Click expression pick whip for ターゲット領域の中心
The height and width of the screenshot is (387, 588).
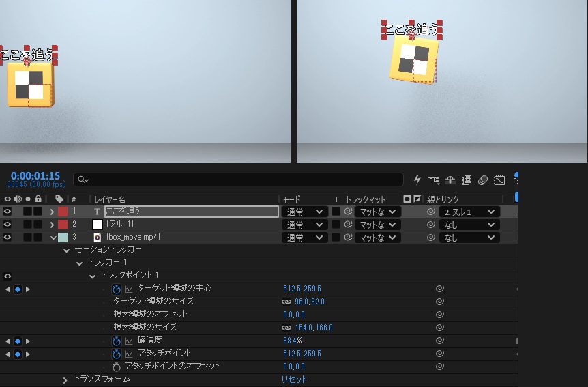tap(440, 289)
